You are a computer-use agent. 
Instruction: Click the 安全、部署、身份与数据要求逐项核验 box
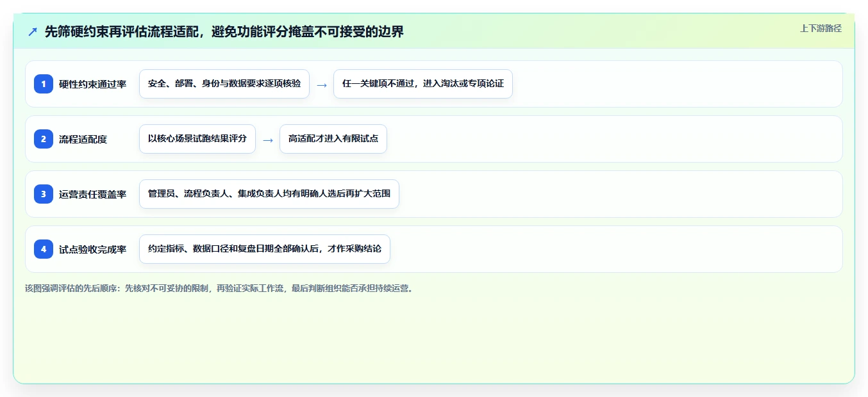[224, 84]
